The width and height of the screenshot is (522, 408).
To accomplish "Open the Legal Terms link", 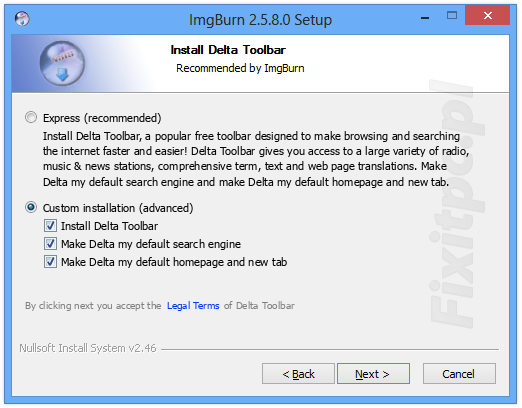I will [x=193, y=305].
